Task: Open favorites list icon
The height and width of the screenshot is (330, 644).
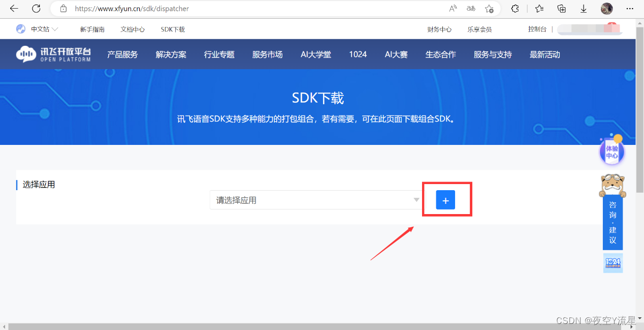Action: click(539, 9)
